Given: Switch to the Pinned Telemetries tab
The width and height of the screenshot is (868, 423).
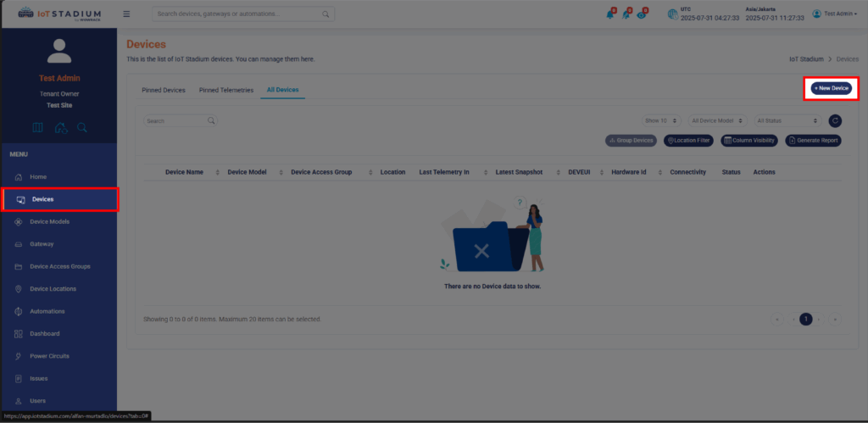Looking at the screenshot, I should 225,90.
